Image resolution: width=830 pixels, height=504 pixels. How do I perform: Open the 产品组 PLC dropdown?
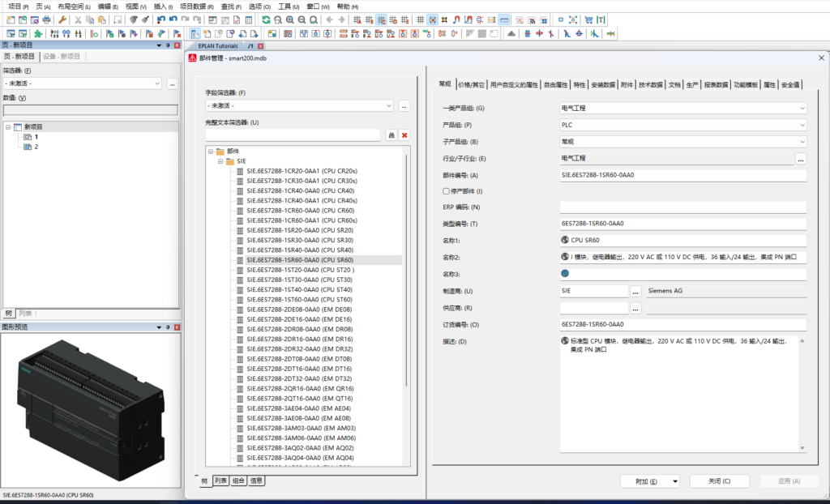pos(802,125)
